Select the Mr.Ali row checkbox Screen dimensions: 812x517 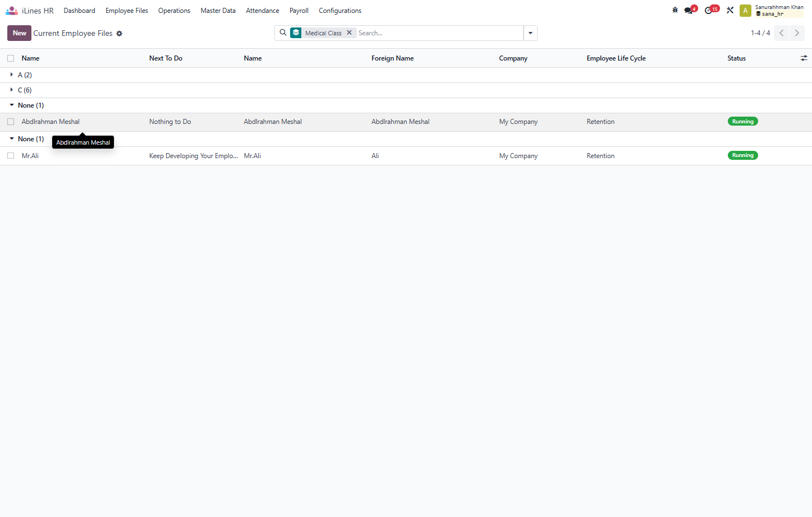point(11,156)
